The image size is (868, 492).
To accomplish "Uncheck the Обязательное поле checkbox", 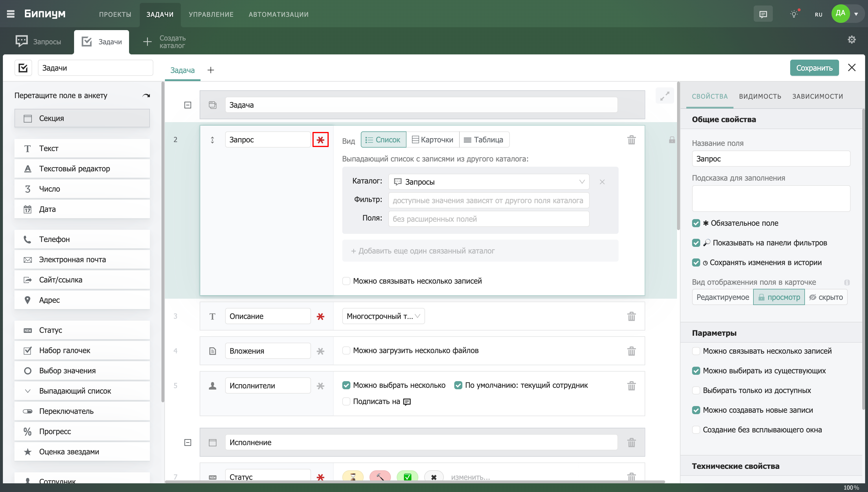I will [696, 223].
